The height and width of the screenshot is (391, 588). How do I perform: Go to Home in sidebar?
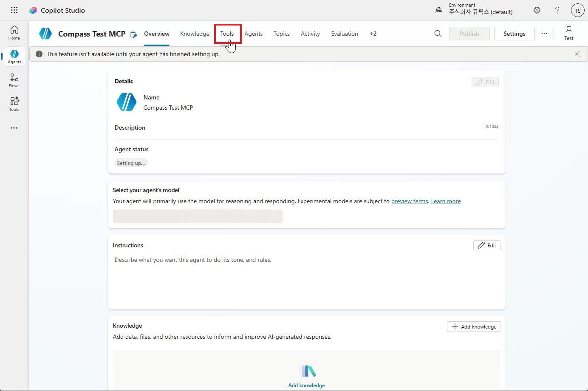pyautogui.click(x=14, y=33)
